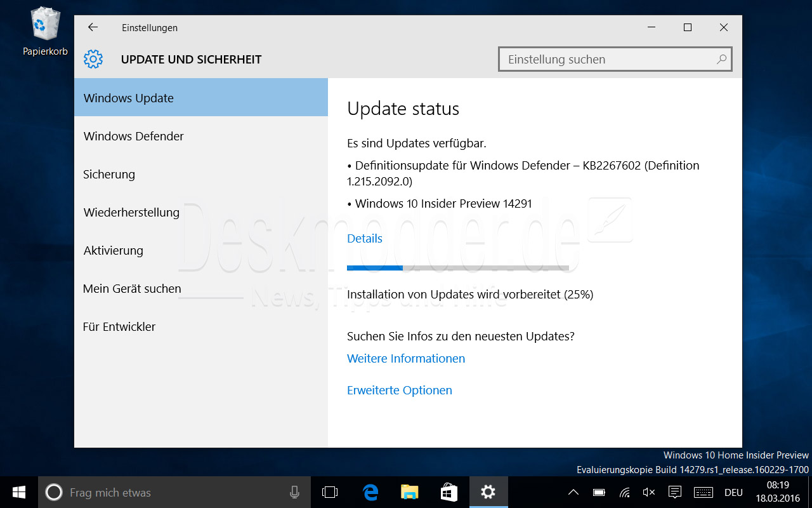Click the Windows 10 Insider Preview 14291 entry

[440, 203]
